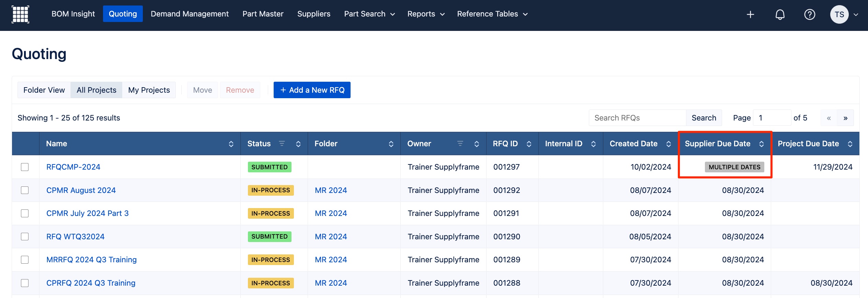
Task: Switch to All Projects tab
Action: [96, 90]
